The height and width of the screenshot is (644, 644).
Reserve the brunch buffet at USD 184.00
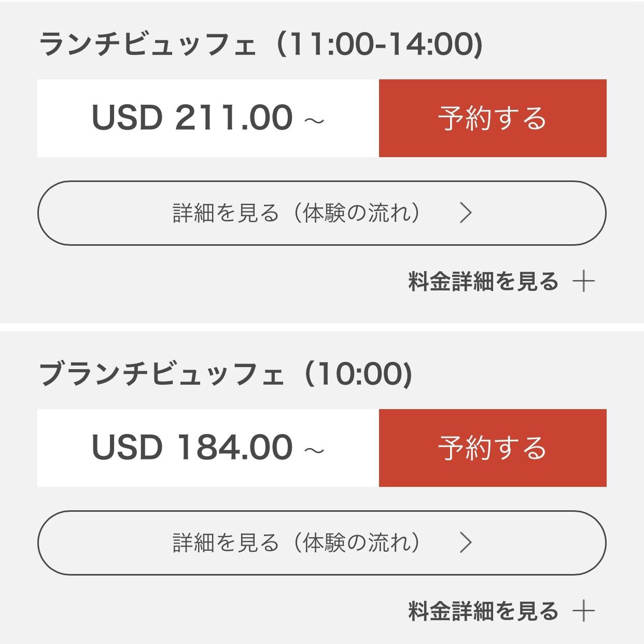492,448
